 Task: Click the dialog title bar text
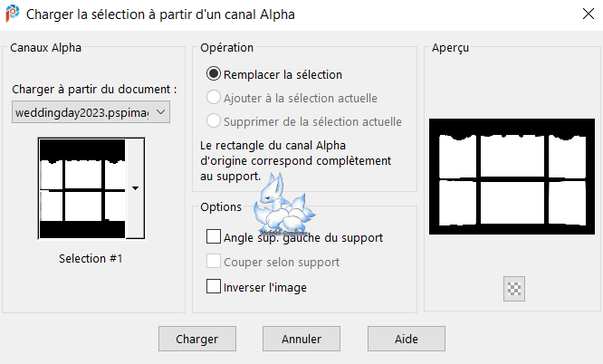(x=160, y=14)
